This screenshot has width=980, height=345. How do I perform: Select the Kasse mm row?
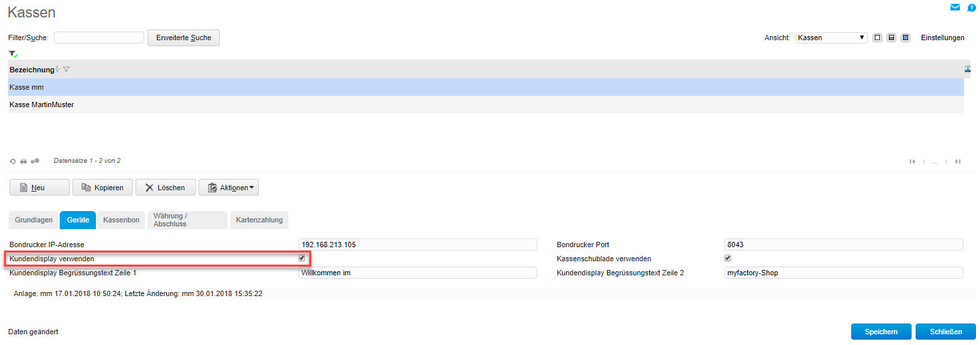[486, 87]
